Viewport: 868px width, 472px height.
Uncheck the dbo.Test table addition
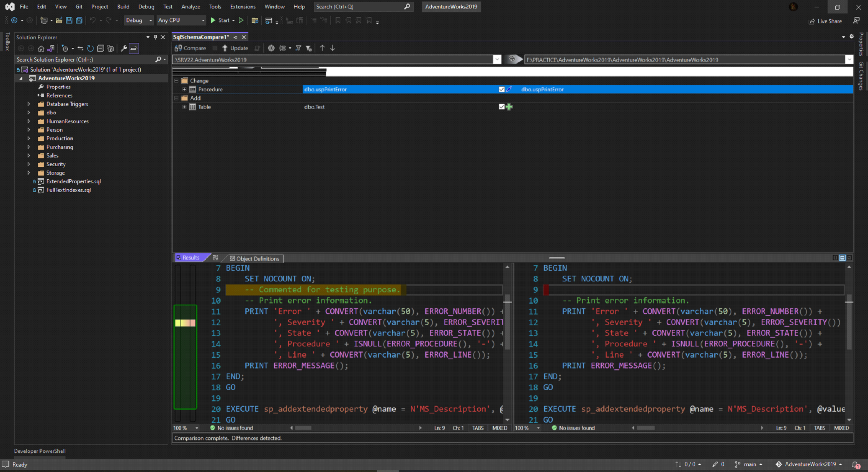tap(501, 107)
